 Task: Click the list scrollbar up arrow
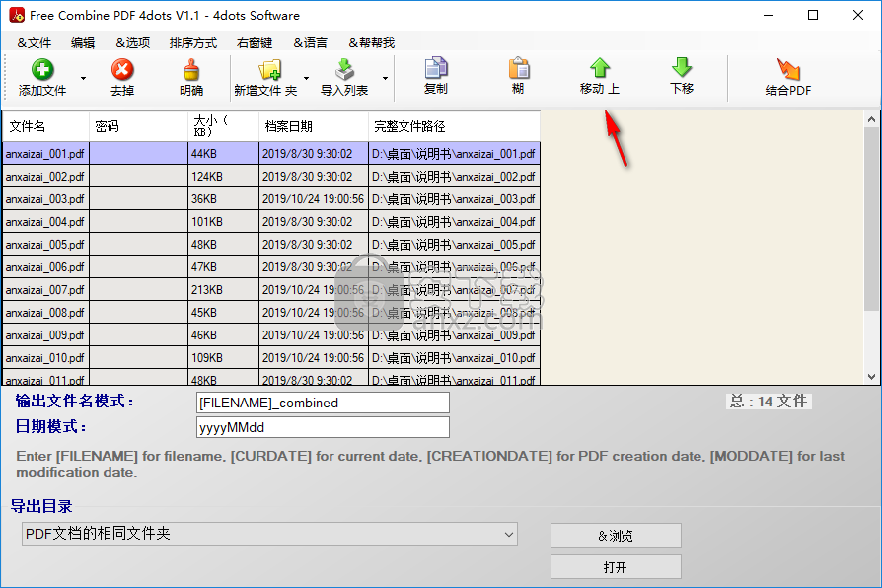tap(871, 119)
